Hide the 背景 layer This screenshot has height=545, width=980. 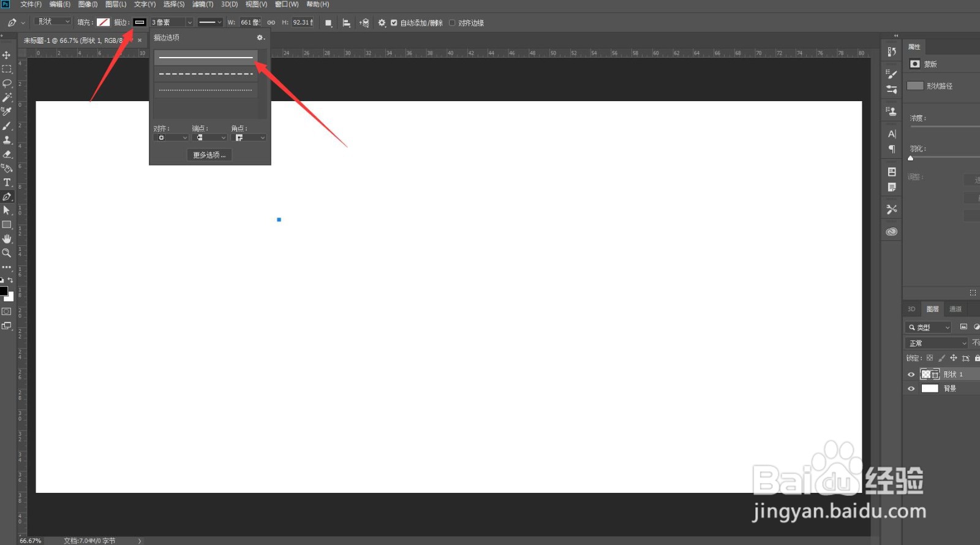(x=911, y=389)
